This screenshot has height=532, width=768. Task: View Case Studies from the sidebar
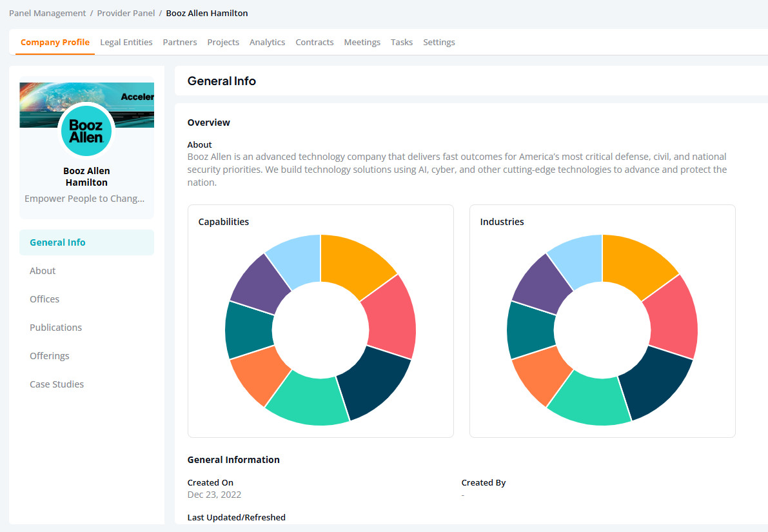[57, 384]
